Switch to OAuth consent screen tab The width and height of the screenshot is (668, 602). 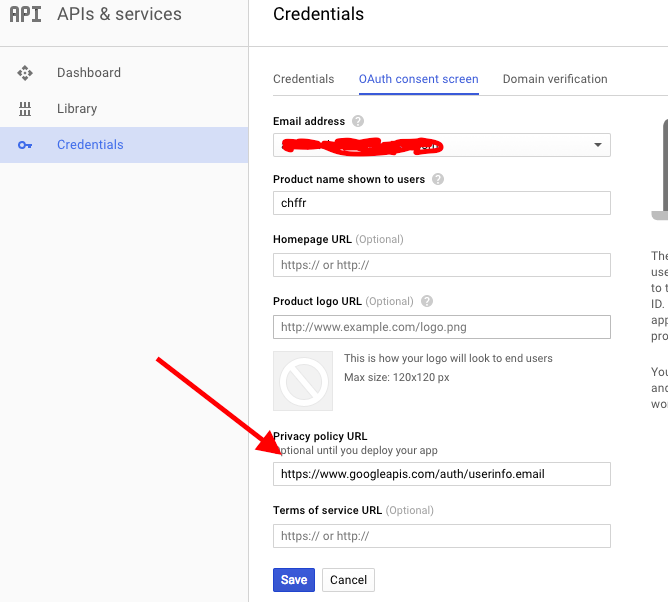pyautogui.click(x=418, y=79)
